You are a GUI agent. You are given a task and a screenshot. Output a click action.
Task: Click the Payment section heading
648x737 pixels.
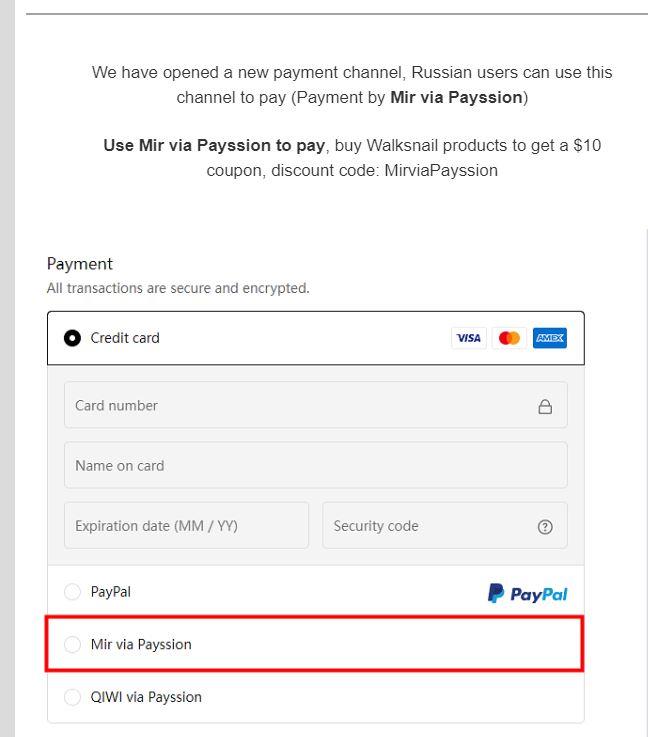point(80,264)
